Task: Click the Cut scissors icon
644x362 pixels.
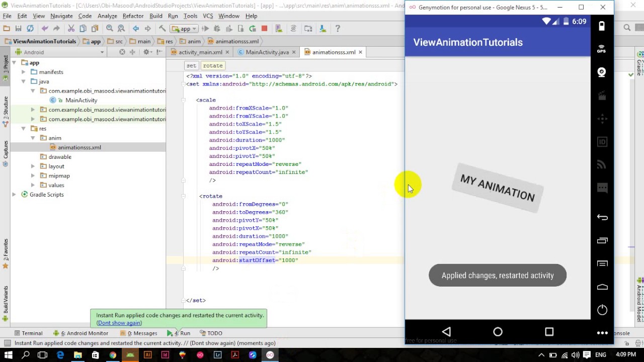Action: coord(71,29)
